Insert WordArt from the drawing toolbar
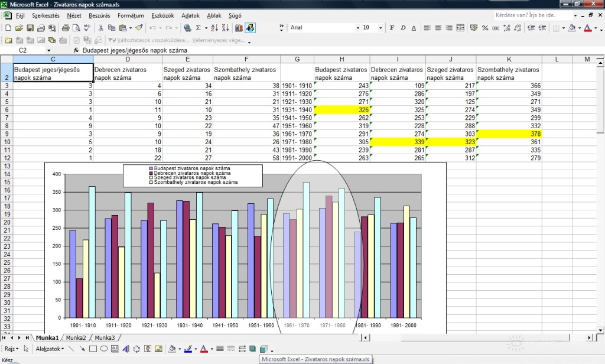This screenshot has width=605, height=364. pyautogui.click(x=125, y=349)
